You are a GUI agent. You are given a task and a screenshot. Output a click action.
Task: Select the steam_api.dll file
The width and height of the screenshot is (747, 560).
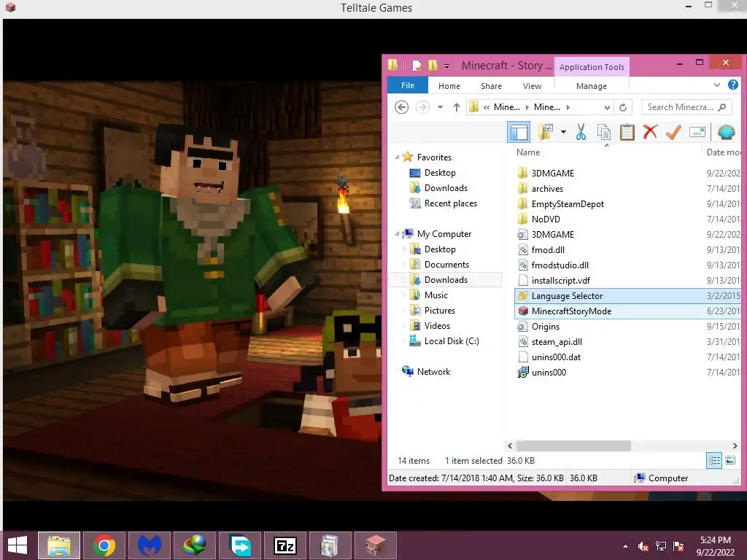point(557,341)
